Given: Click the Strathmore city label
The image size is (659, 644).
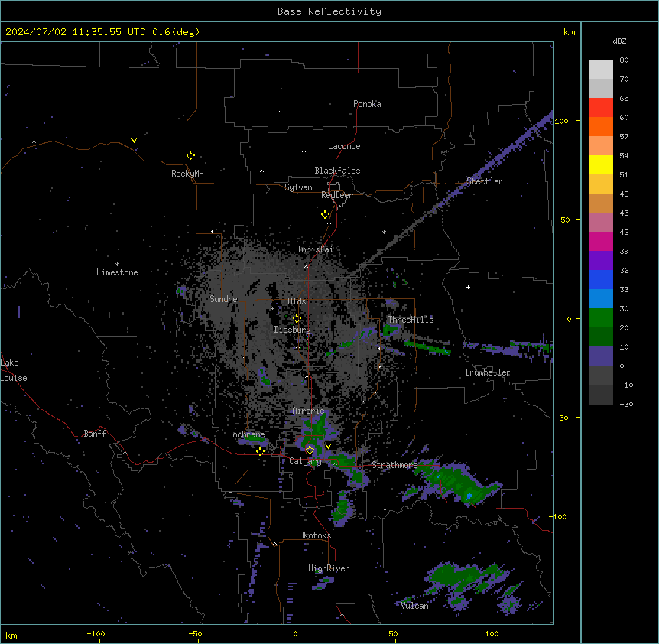Looking at the screenshot, I should [x=394, y=465].
